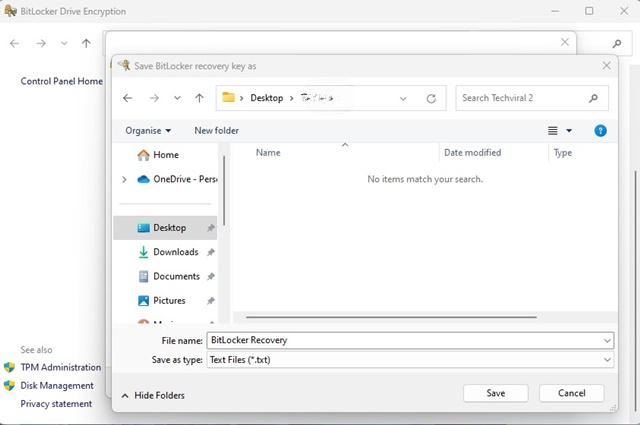This screenshot has height=425, width=640.
Task: Open help with the blue question icon
Action: click(x=600, y=131)
